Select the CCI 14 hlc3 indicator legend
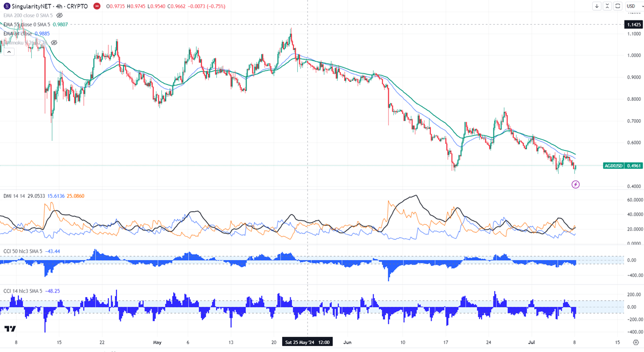 23,291
